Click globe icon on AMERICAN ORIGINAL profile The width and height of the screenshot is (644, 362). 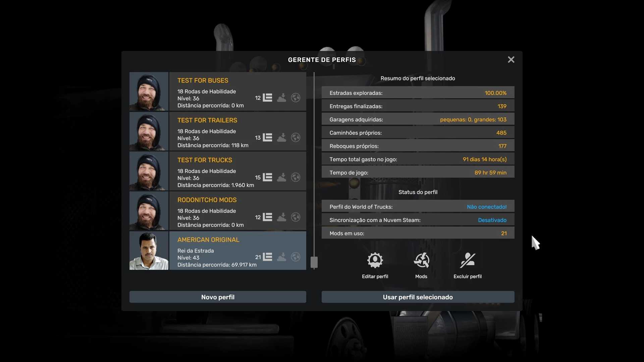click(x=296, y=257)
